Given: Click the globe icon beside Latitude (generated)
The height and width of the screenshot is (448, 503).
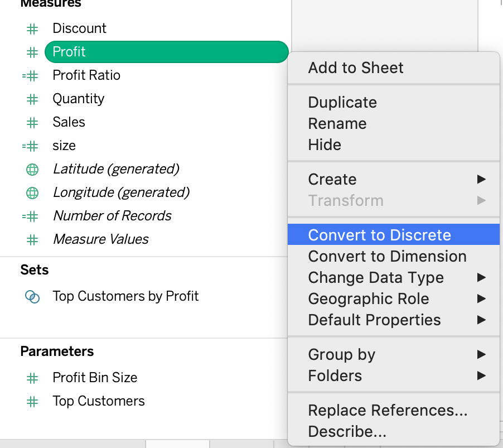Looking at the screenshot, I should (32, 170).
